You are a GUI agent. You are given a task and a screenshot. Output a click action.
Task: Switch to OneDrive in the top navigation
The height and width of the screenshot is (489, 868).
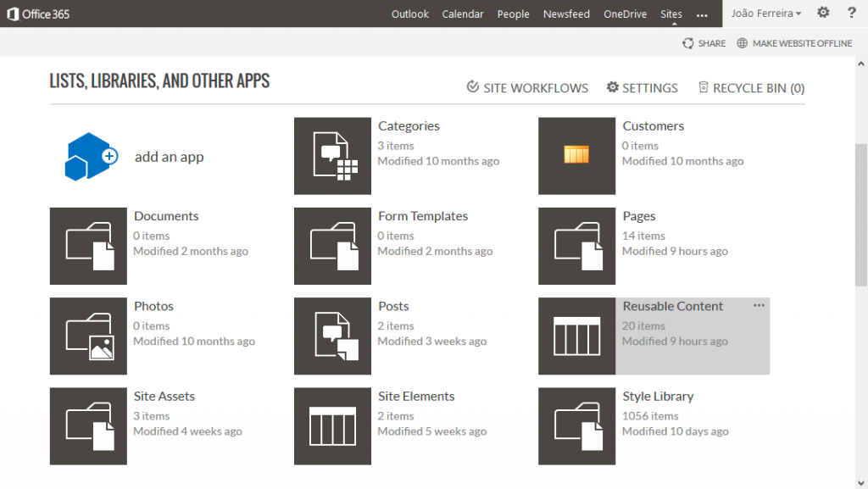(x=625, y=14)
